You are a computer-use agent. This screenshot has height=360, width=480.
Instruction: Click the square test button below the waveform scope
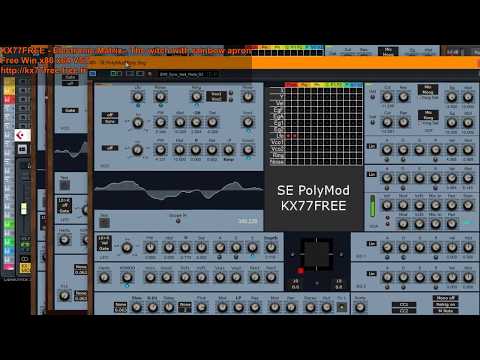click(x=104, y=222)
